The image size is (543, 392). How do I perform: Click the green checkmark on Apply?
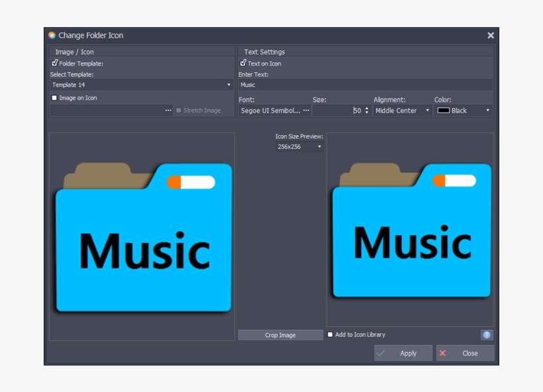381,353
